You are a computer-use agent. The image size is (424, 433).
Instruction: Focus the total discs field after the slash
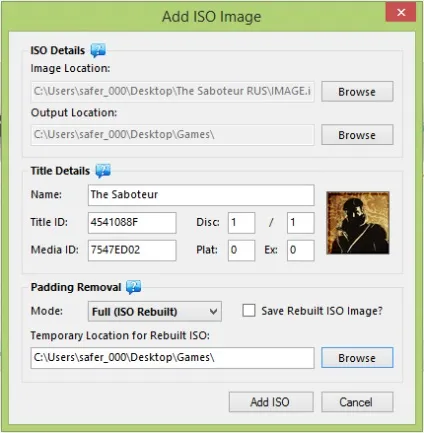pyautogui.click(x=301, y=223)
